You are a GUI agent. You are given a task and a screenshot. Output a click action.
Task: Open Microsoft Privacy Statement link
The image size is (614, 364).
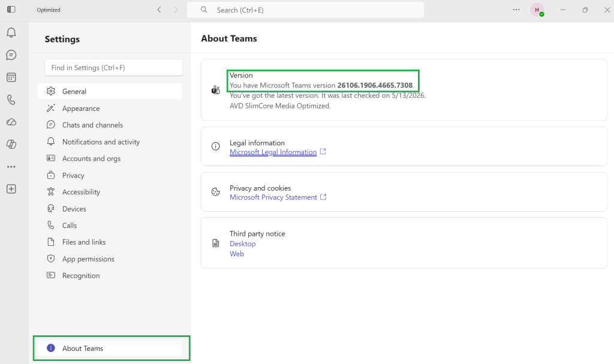click(273, 197)
